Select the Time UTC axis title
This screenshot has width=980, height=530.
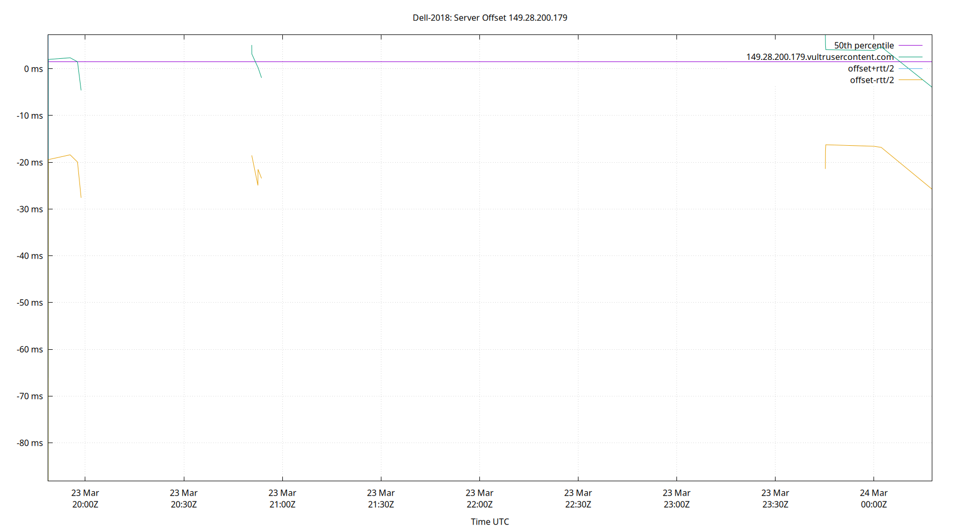click(489, 522)
